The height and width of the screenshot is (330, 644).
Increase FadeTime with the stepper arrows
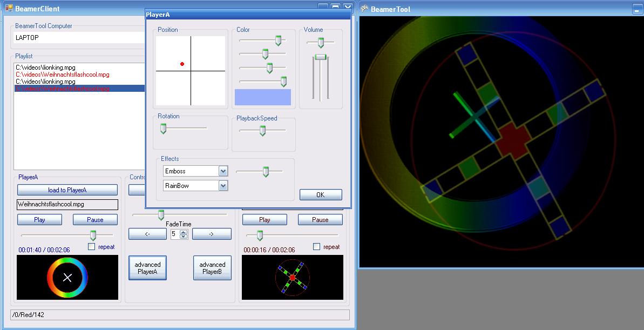coord(184,232)
